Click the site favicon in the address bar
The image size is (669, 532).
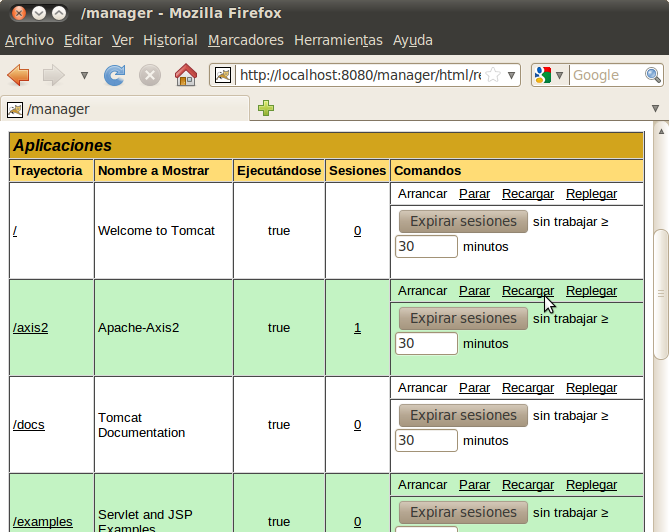(223, 76)
